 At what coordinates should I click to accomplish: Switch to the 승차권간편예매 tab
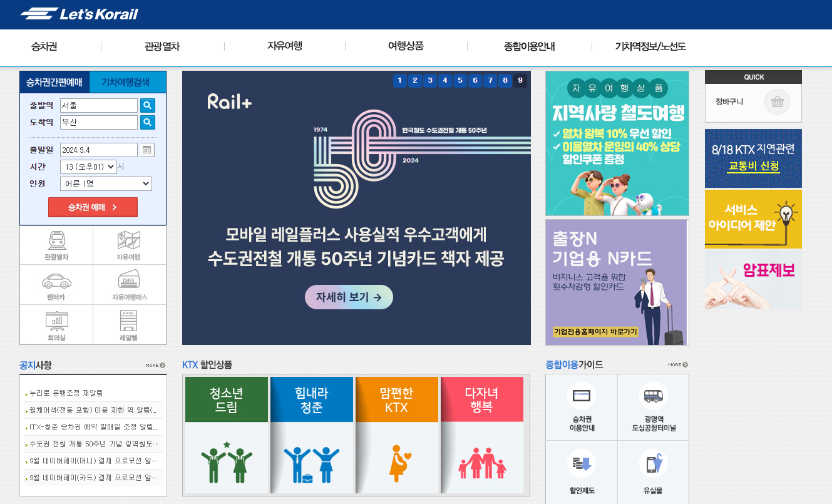pyautogui.click(x=54, y=82)
